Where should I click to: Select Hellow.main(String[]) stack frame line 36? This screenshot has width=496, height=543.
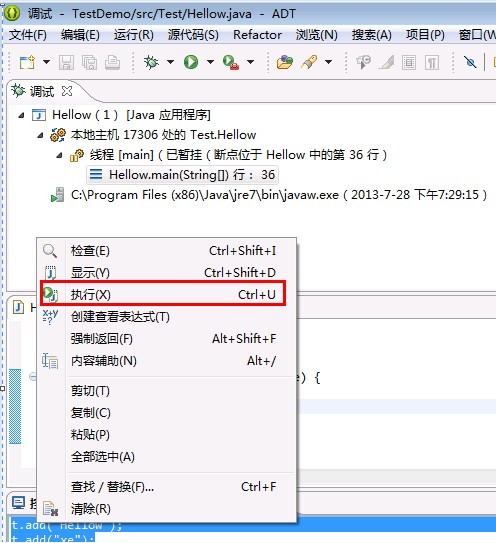tap(183, 175)
